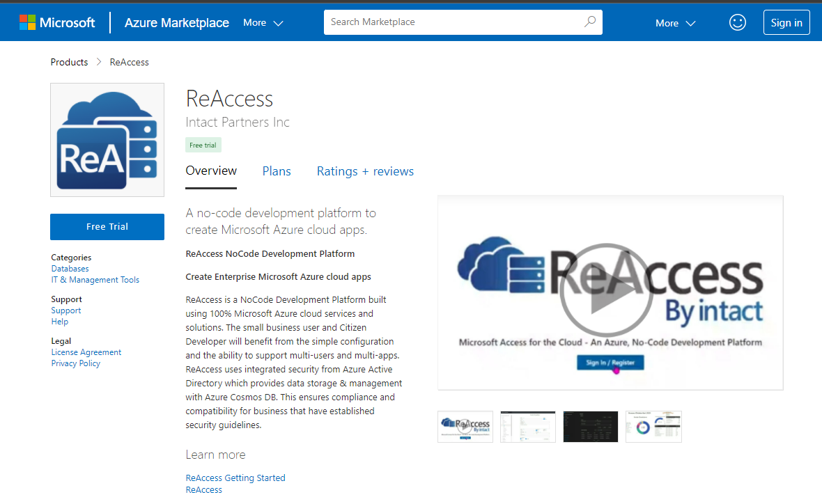
Task: Open the License Agreement link
Action: click(86, 352)
